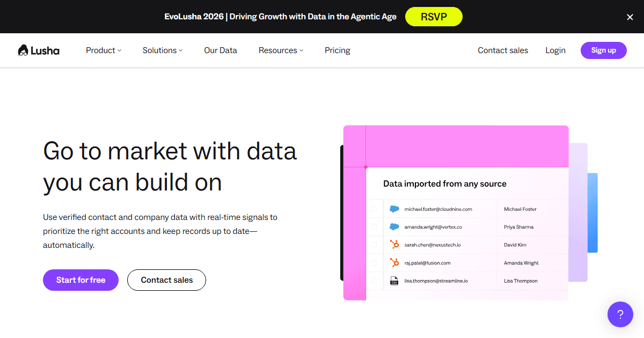Viewport: 644px width, 338px height.
Task: Click Start for free
Action: tap(80, 280)
